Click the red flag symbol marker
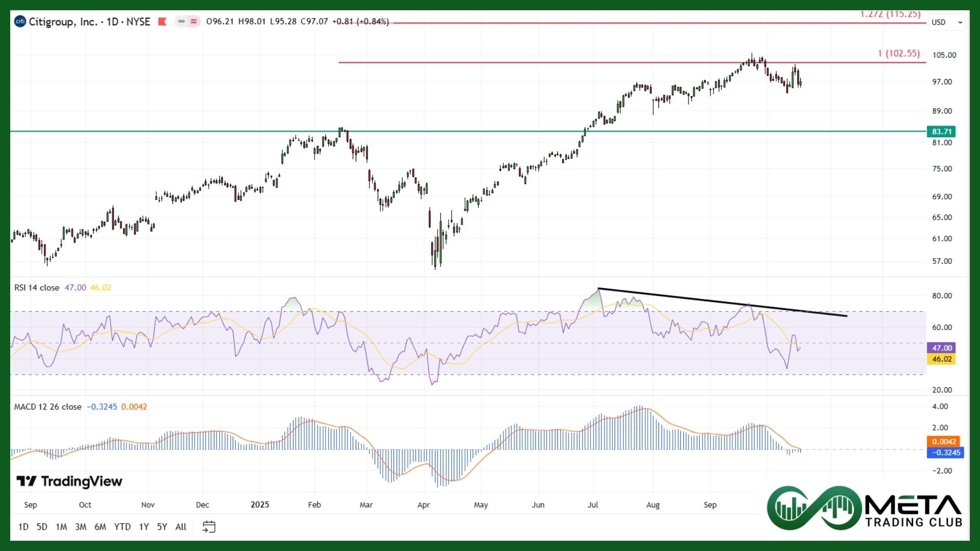 pyautogui.click(x=162, y=21)
